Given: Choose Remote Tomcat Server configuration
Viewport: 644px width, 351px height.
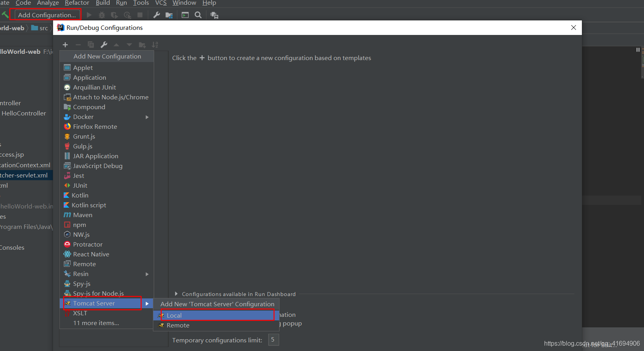Looking at the screenshot, I should [x=216, y=325].
